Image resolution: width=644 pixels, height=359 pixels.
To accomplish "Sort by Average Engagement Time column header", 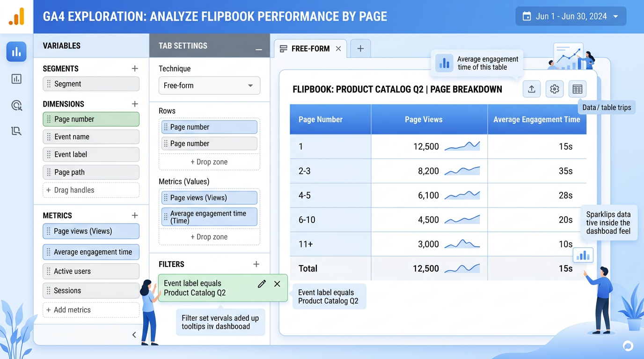I will pyautogui.click(x=537, y=120).
